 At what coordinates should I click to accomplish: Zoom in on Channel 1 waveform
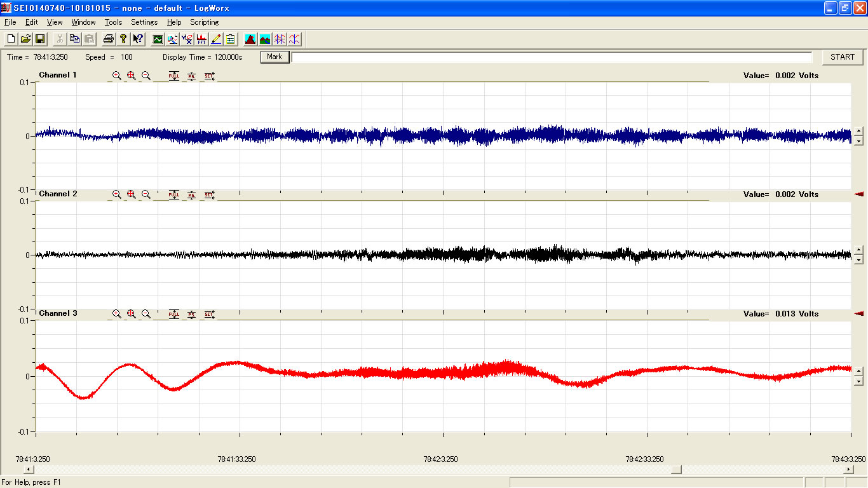point(117,76)
